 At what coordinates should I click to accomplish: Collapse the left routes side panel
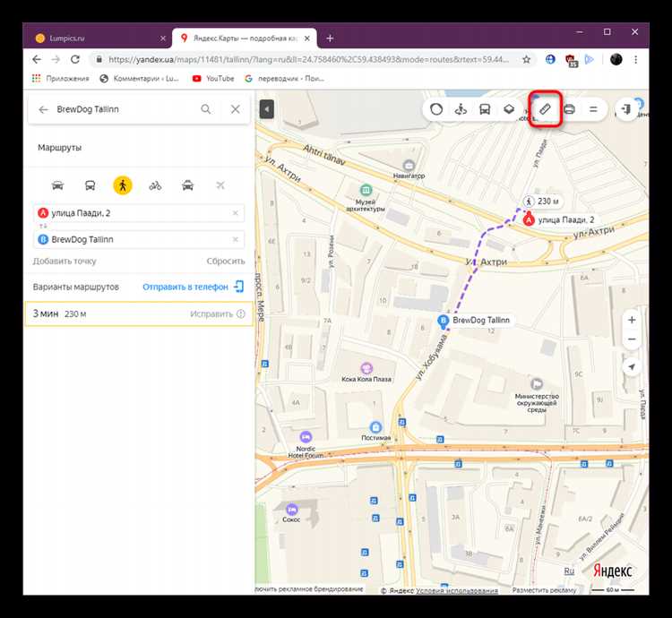pyautogui.click(x=266, y=109)
